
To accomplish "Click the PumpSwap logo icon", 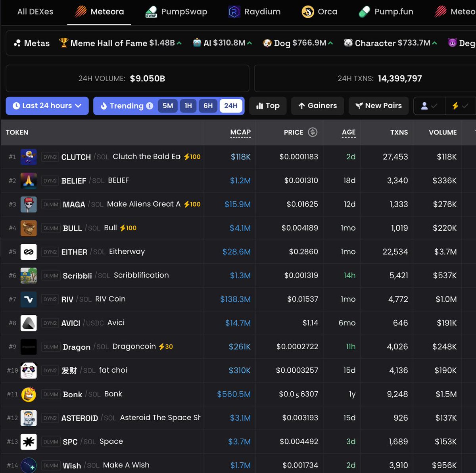I will tap(151, 12).
